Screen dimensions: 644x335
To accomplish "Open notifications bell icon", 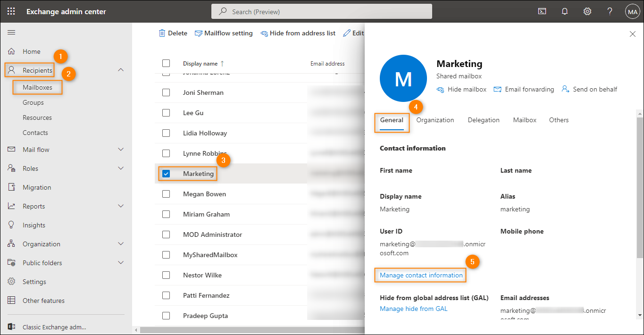I will click(565, 11).
